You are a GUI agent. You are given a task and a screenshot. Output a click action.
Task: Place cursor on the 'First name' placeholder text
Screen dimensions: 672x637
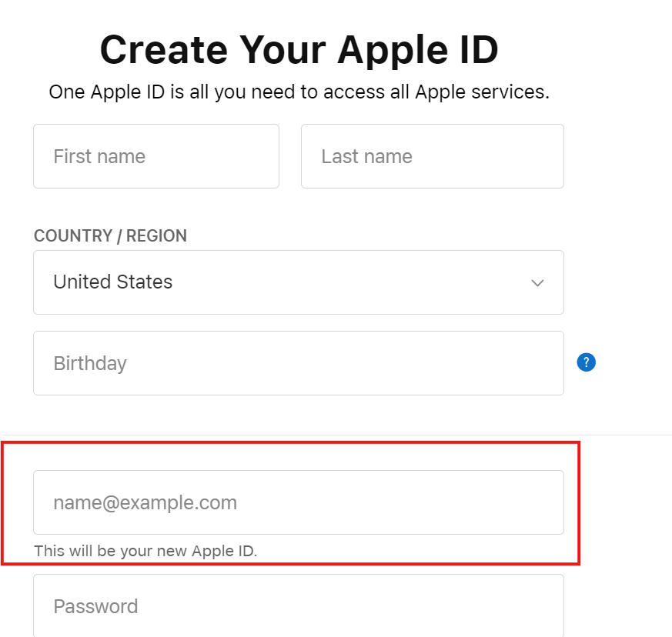click(x=99, y=156)
